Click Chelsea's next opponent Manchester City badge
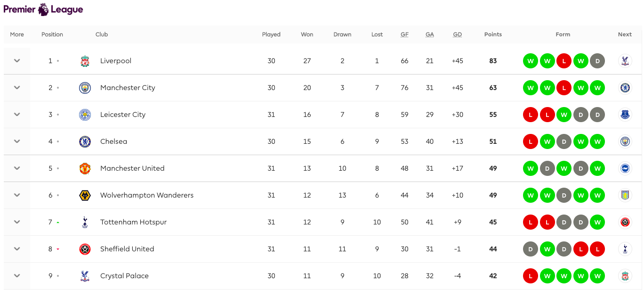This screenshot has width=644, height=290. coord(625,141)
